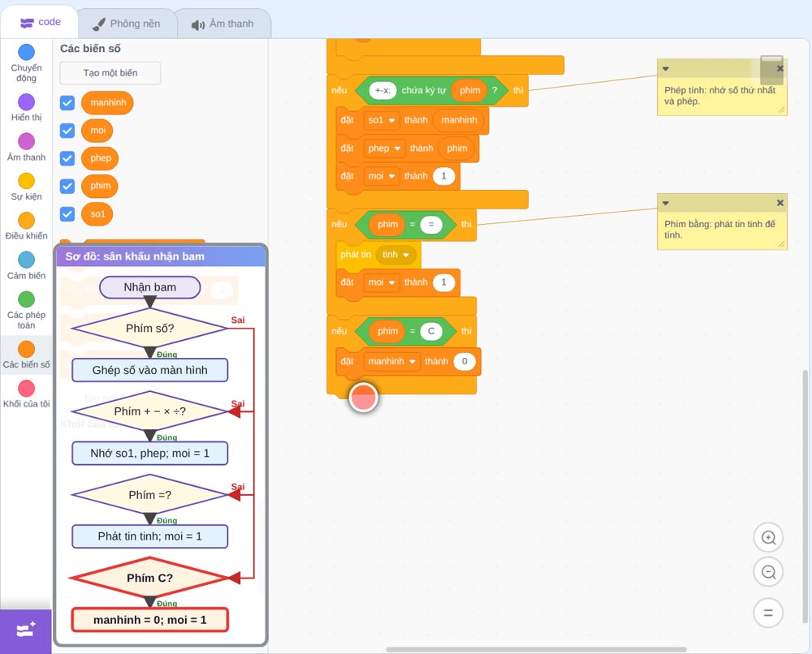Open the phep dropdown in the đặt block

click(x=384, y=148)
